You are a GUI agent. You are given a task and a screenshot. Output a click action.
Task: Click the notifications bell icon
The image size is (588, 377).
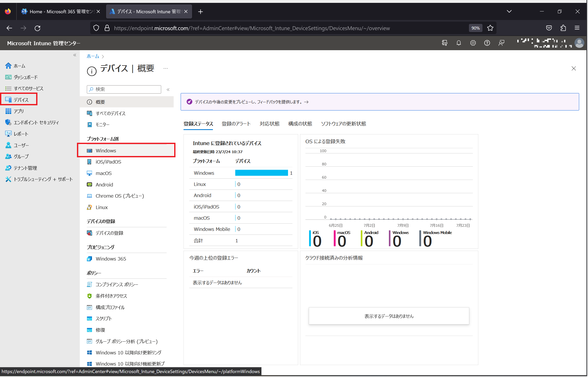click(x=459, y=43)
